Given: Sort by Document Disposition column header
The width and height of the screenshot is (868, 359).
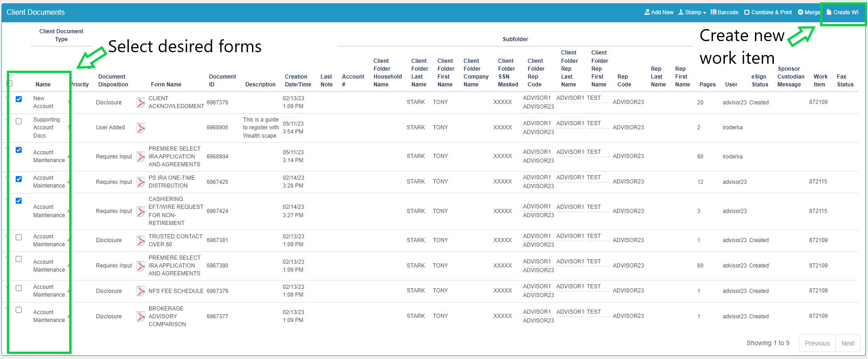Looking at the screenshot, I should pos(113,80).
